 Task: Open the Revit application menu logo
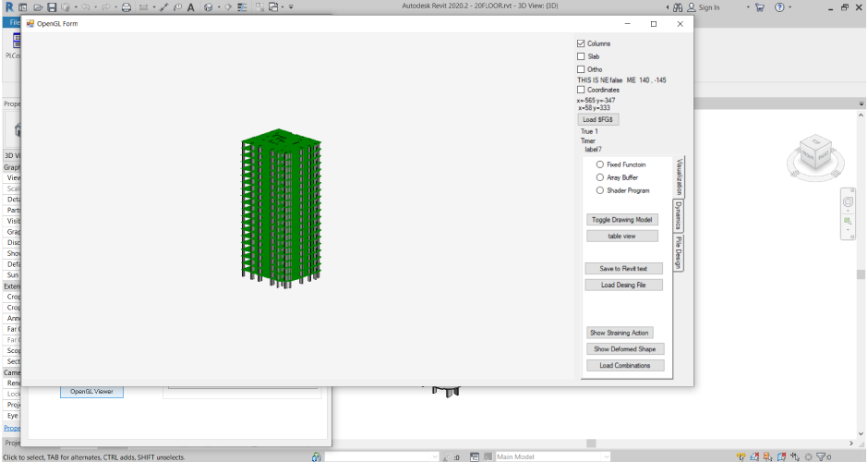[9, 7]
